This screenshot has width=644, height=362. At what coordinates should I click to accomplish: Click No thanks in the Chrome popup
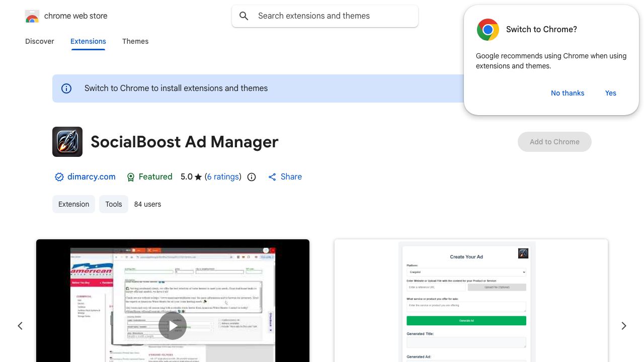coord(568,93)
